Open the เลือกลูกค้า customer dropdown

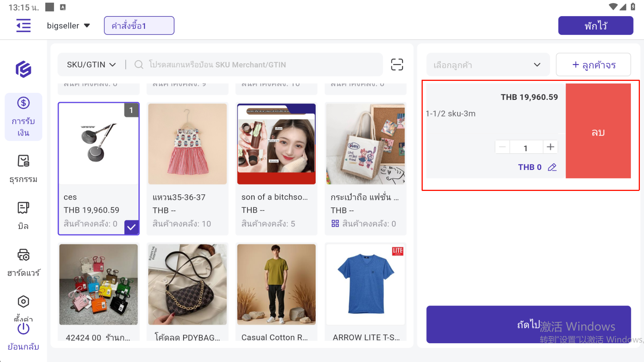pos(487,65)
